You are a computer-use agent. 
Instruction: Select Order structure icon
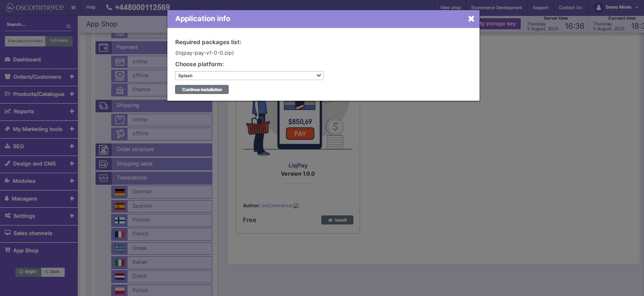coord(104,150)
